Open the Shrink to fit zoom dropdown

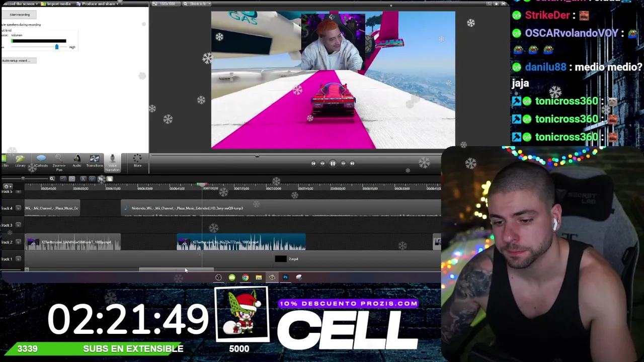197,4
